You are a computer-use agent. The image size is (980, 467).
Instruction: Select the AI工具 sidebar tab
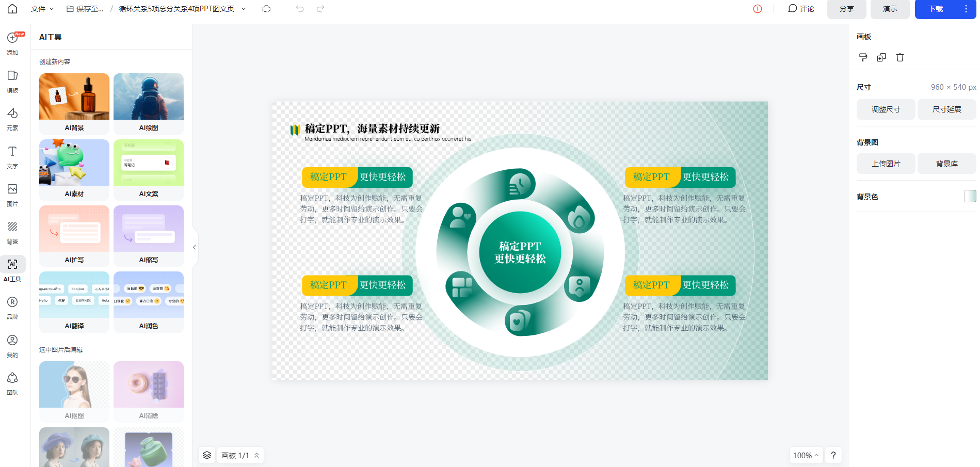(x=12, y=270)
